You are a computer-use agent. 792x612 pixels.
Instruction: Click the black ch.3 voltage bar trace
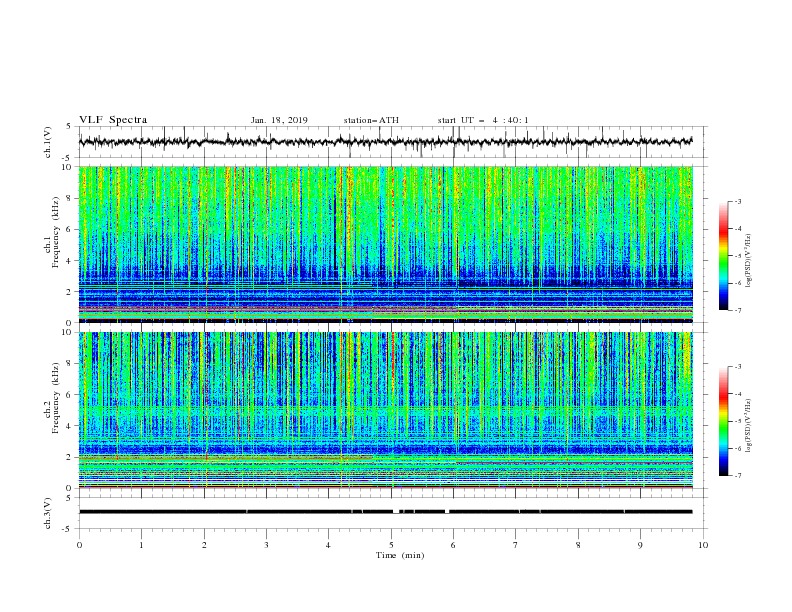[386, 512]
